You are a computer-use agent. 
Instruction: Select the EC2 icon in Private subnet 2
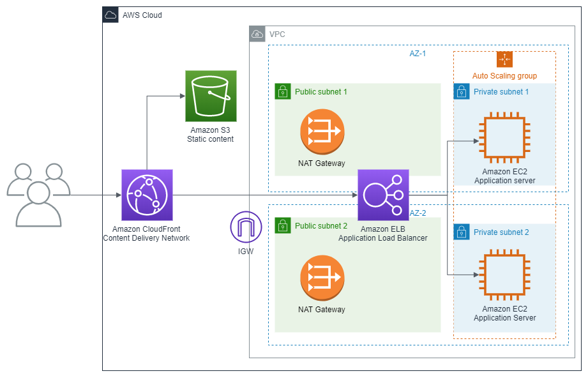(x=505, y=275)
